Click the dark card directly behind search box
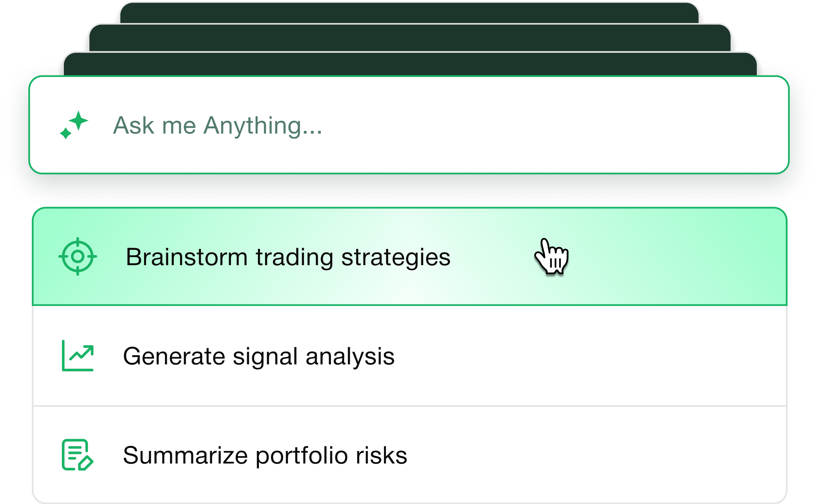Screen dimensions: 816x504 (410, 64)
